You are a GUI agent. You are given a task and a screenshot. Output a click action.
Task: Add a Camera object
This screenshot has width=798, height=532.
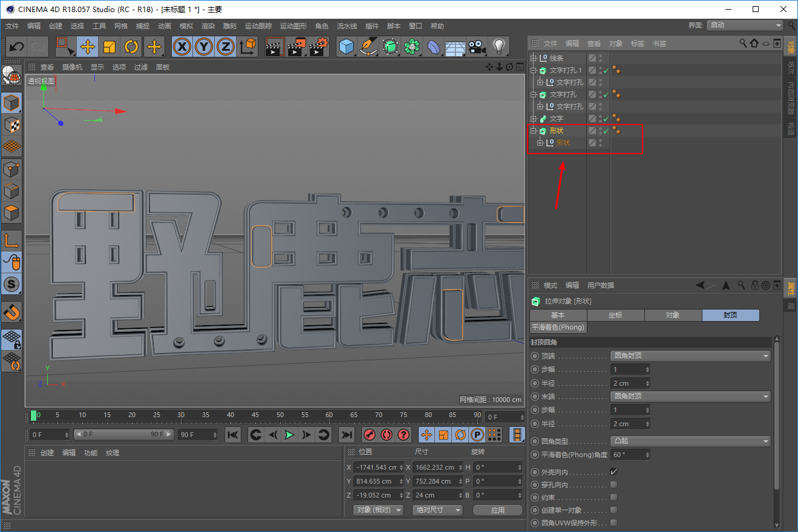click(x=477, y=47)
